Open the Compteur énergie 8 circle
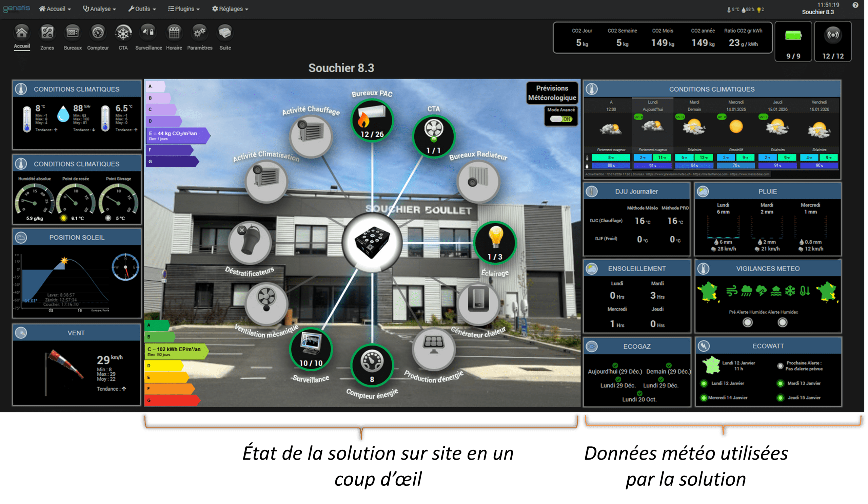This screenshot has width=868, height=504. tap(372, 366)
